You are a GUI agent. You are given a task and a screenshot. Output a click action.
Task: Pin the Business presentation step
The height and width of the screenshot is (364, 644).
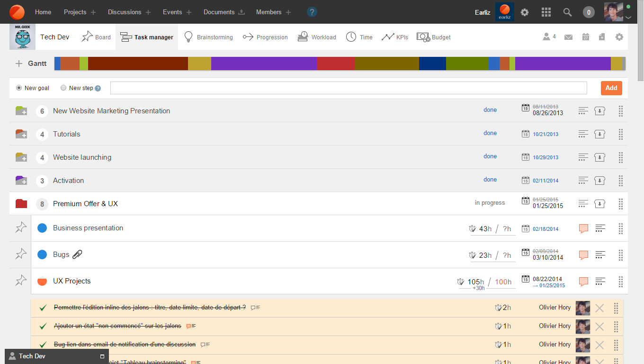tap(21, 228)
